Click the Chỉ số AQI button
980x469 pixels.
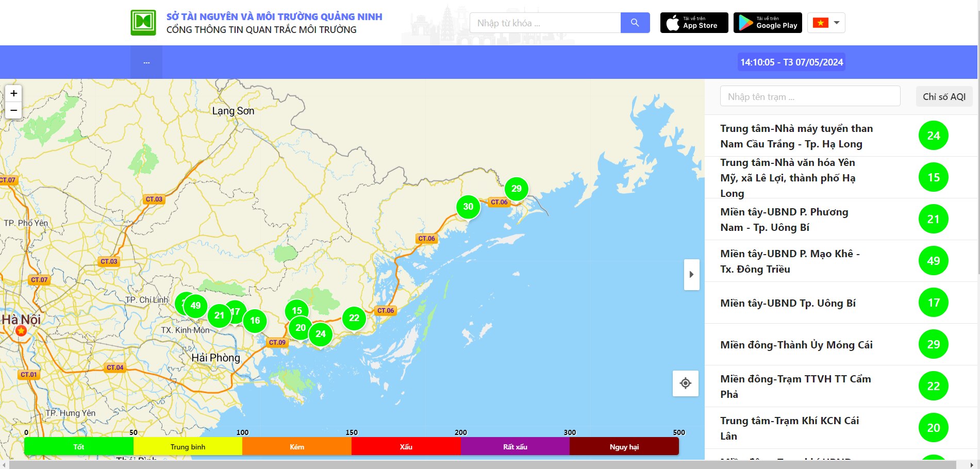tap(944, 96)
